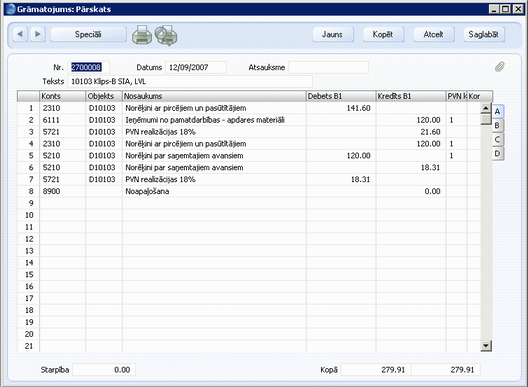Click the scroll down arrow

coord(486,346)
